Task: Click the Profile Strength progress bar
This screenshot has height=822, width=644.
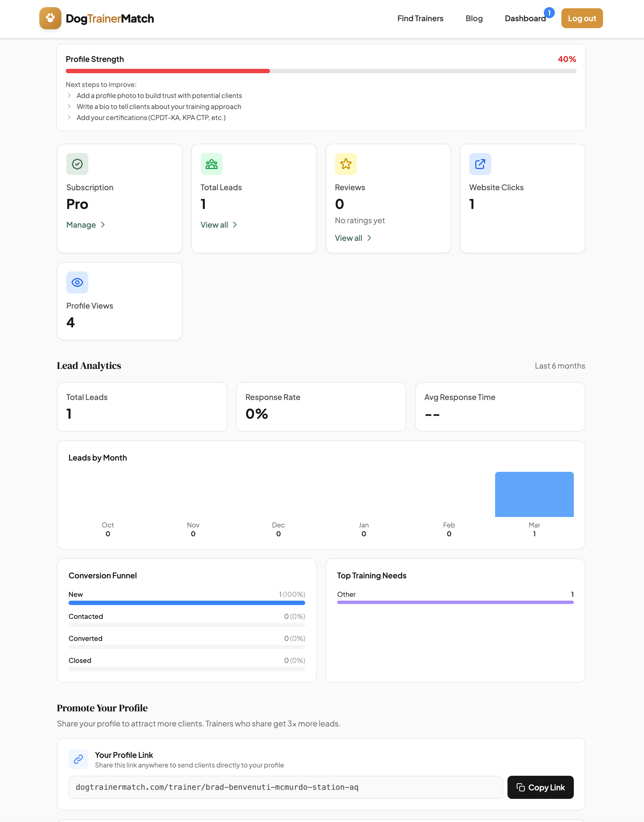Action: point(321,71)
